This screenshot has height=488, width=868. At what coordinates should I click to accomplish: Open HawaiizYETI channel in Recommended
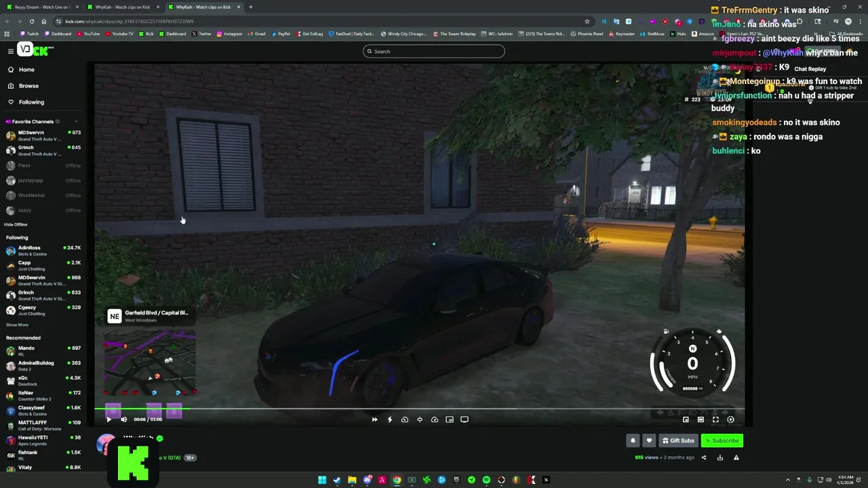coord(43,441)
